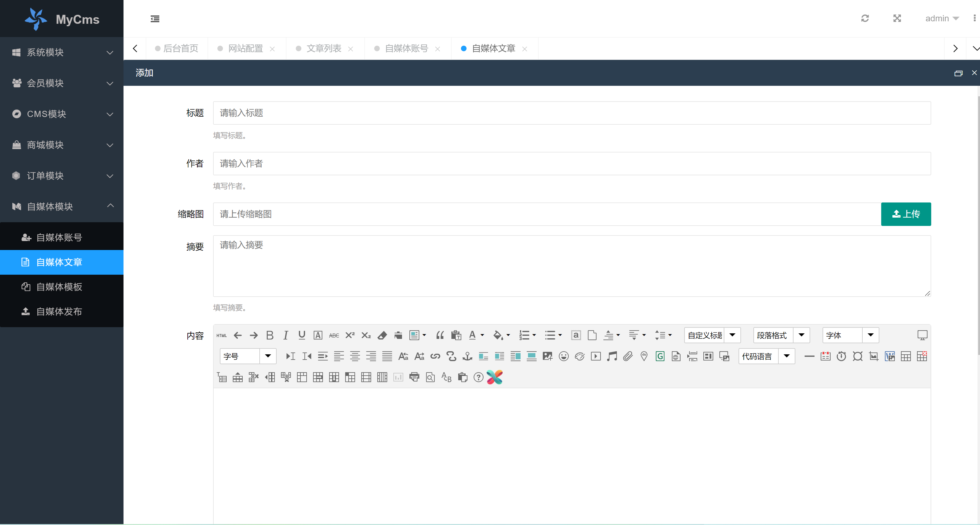Click the 上传 thumbnail upload button

tap(906, 214)
